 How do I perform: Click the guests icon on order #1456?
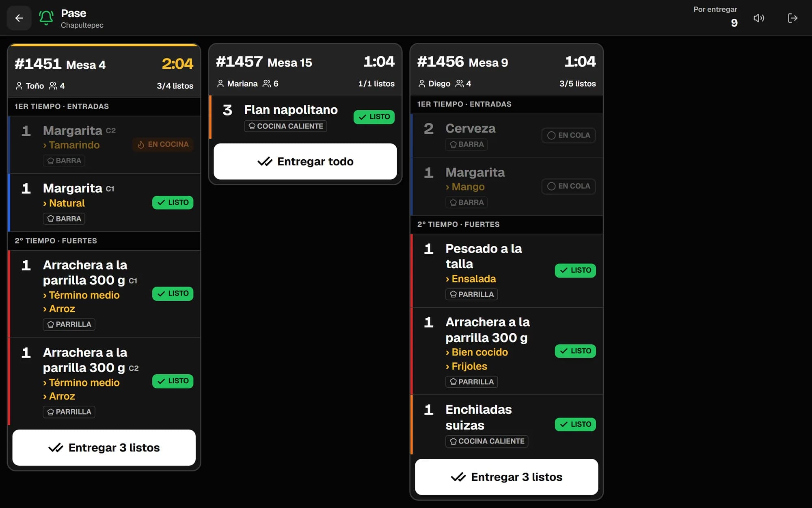pos(460,84)
